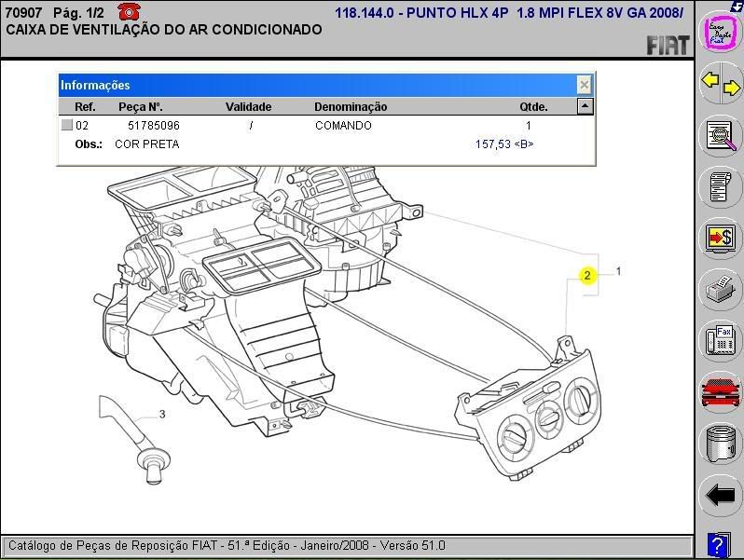Select part number 51785096
This screenshot has width=744, height=560.
click(x=154, y=126)
